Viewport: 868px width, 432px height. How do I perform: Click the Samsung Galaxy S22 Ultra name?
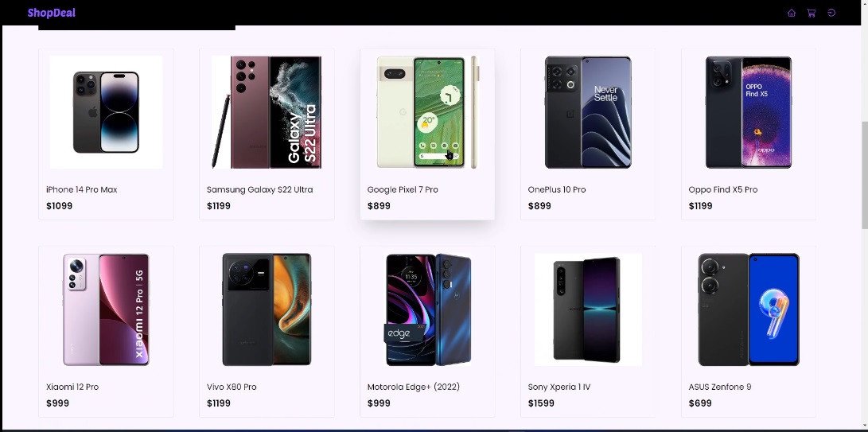click(259, 189)
